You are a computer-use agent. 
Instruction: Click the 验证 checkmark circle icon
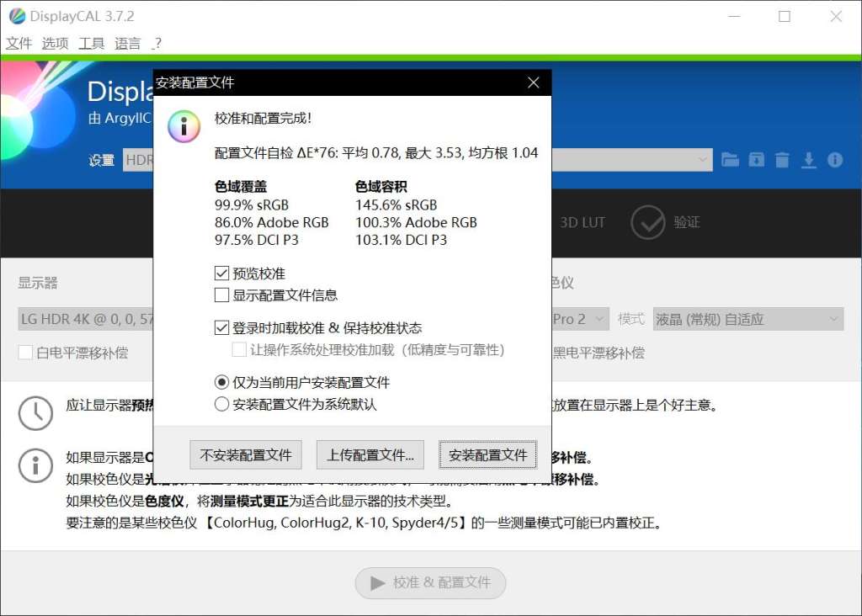pyautogui.click(x=647, y=222)
